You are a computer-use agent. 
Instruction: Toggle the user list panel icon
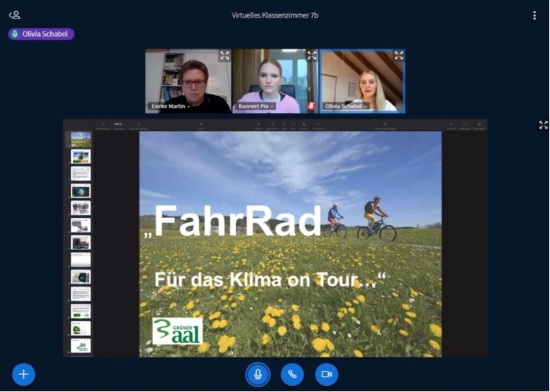click(15, 15)
